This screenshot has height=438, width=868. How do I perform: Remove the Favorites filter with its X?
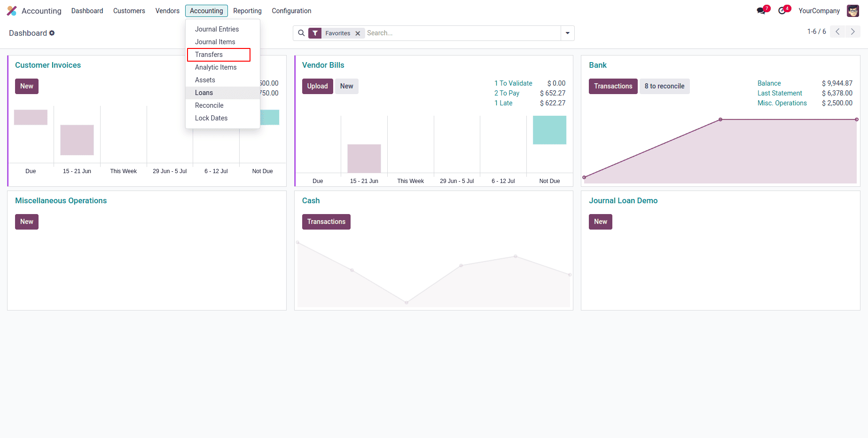358,33
